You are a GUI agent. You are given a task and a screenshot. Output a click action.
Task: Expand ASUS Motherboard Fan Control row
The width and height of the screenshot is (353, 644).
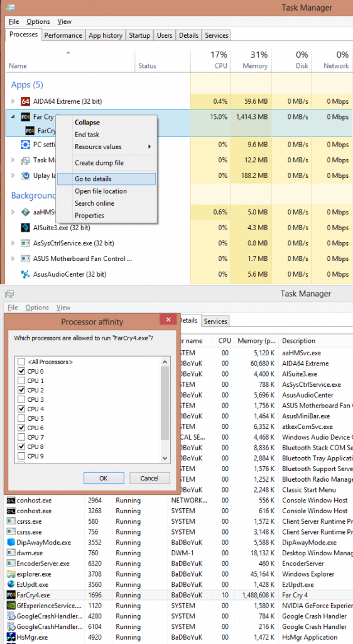(13, 258)
